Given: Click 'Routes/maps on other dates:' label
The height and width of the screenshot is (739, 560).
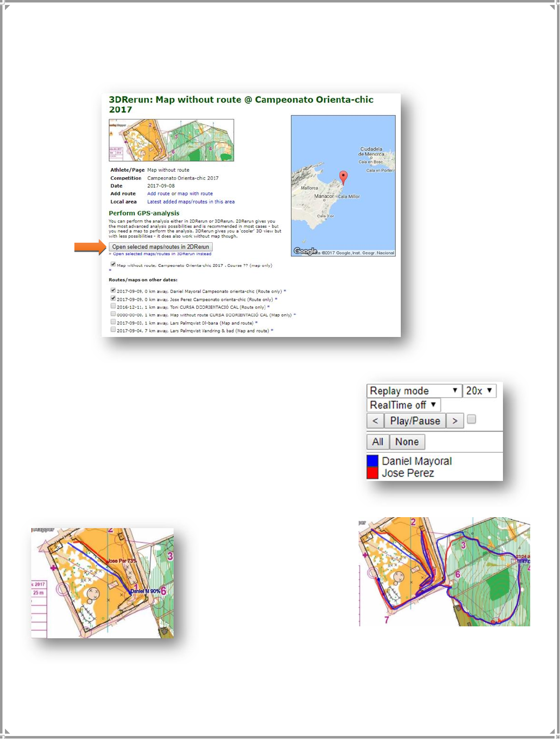Looking at the screenshot, I should (143, 280).
